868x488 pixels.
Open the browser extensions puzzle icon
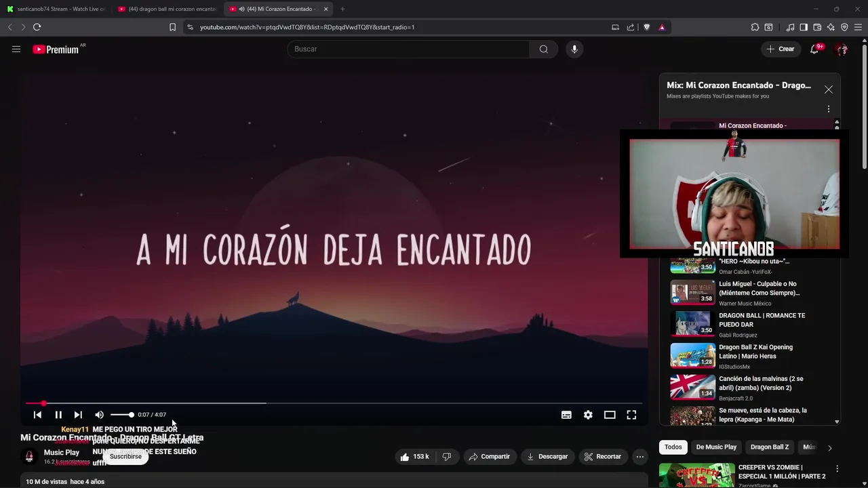pyautogui.click(x=755, y=27)
